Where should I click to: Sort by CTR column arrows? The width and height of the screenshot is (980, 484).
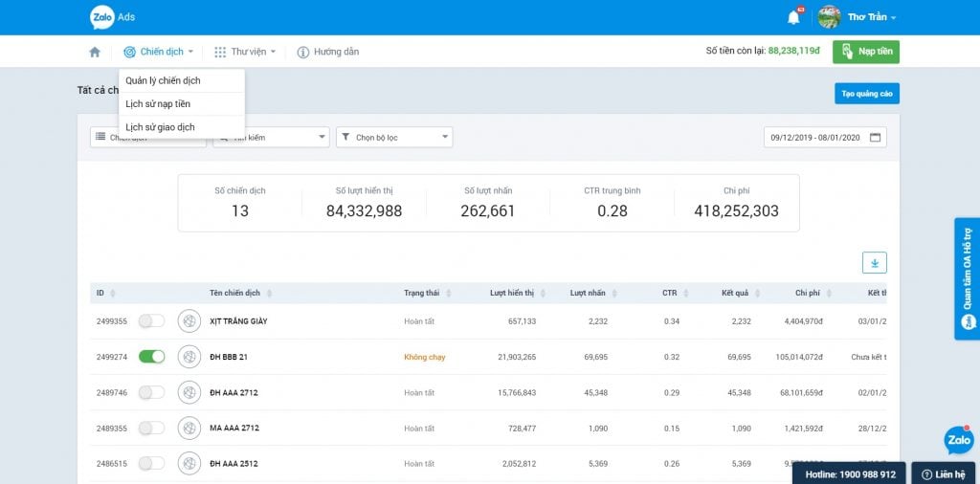coord(685,294)
